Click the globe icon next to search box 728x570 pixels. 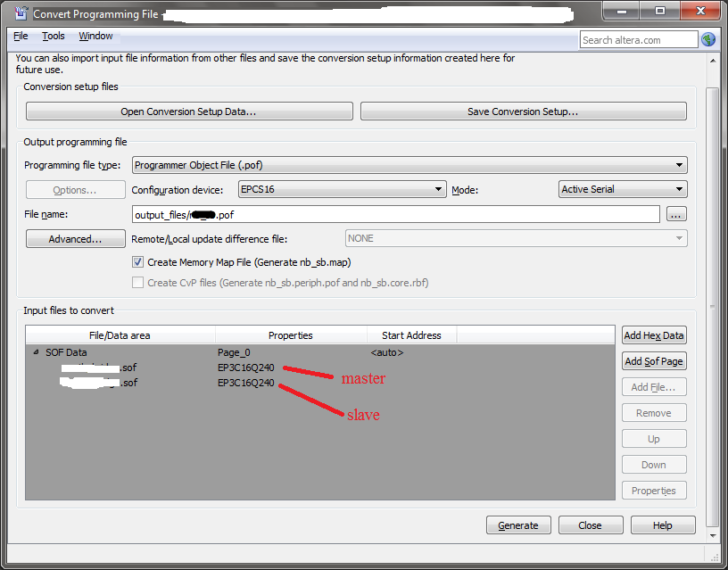[708, 39]
